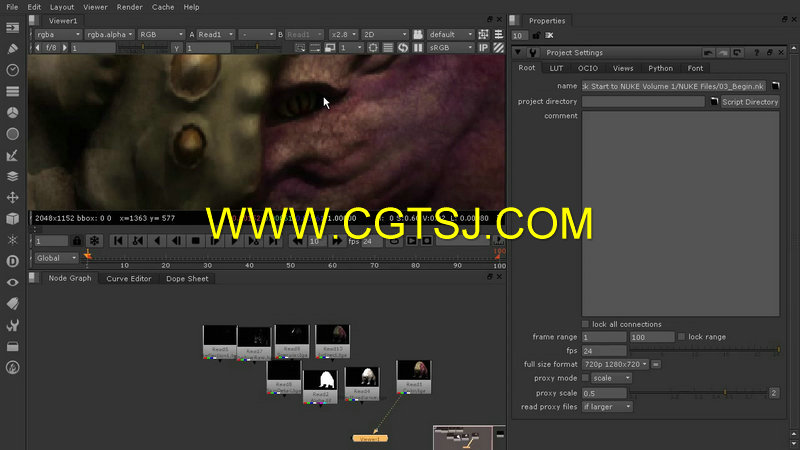This screenshot has height=450, width=800.
Task: Enable the lock range checkbox
Action: [681, 337]
